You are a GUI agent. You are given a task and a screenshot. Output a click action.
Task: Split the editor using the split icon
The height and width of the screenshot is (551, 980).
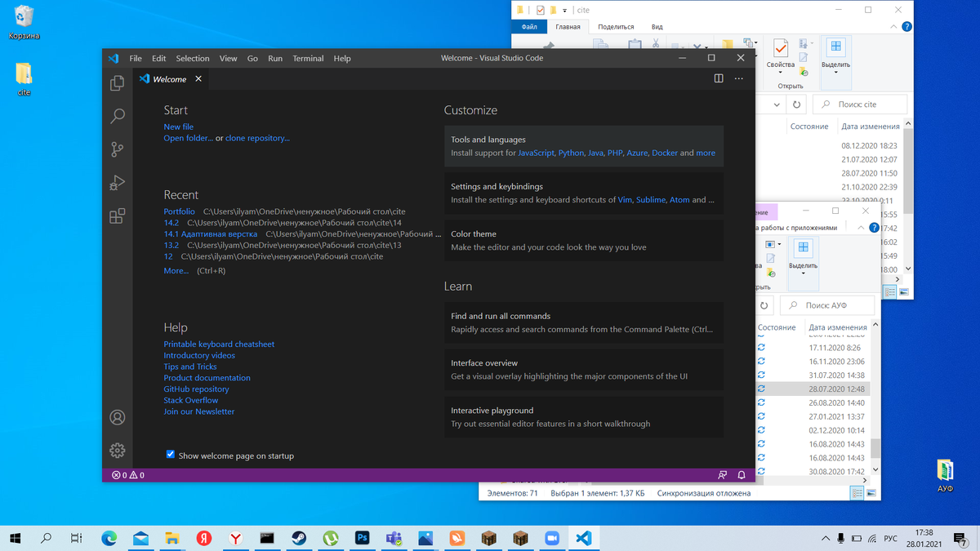[718, 78]
